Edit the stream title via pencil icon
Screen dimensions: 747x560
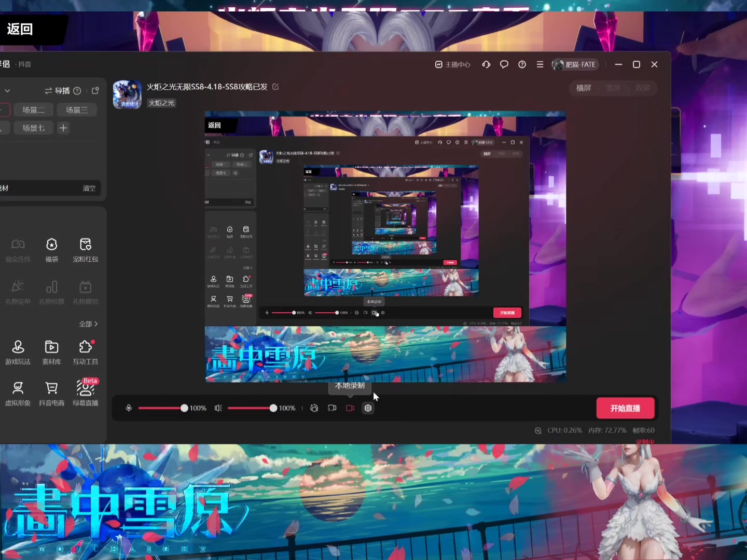click(x=275, y=87)
